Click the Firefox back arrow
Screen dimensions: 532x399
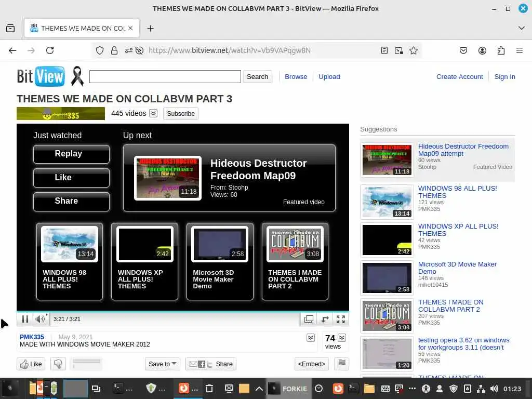12,50
